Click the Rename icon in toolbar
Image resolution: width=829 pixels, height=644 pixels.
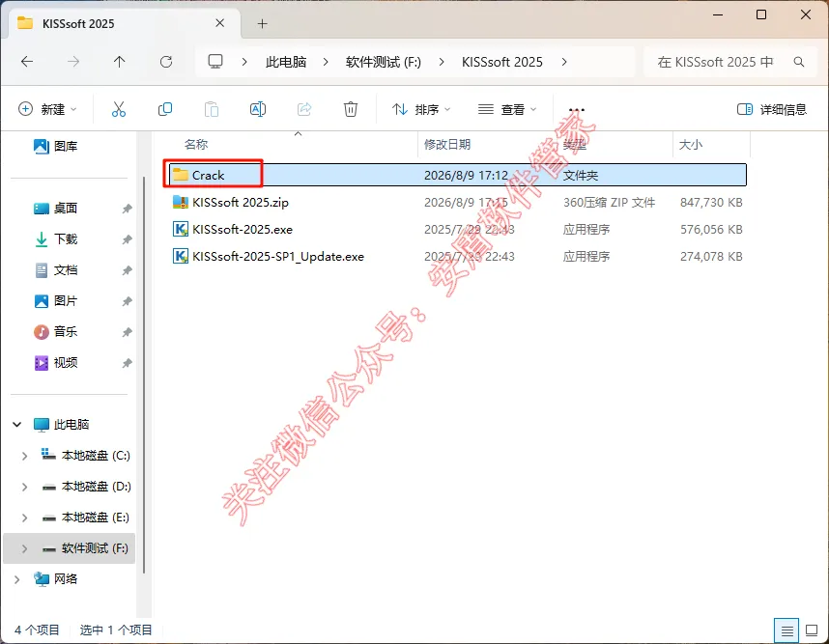[257, 109]
